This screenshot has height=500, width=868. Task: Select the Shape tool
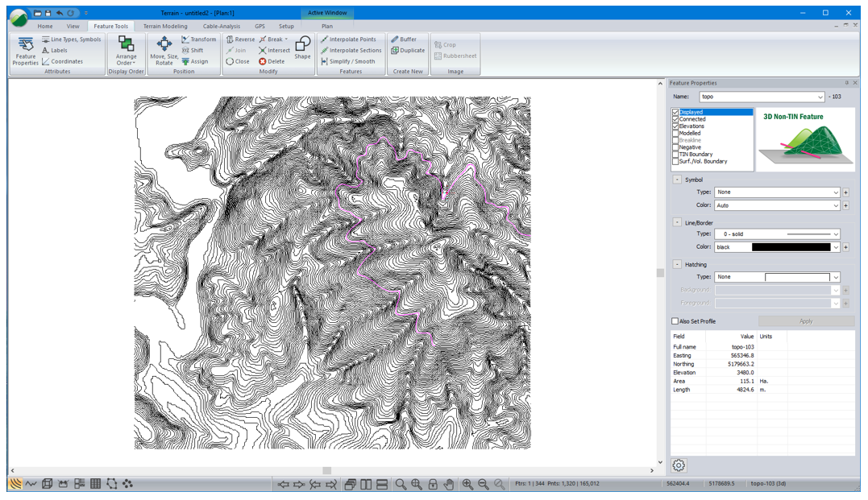click(x=302, y=48)
